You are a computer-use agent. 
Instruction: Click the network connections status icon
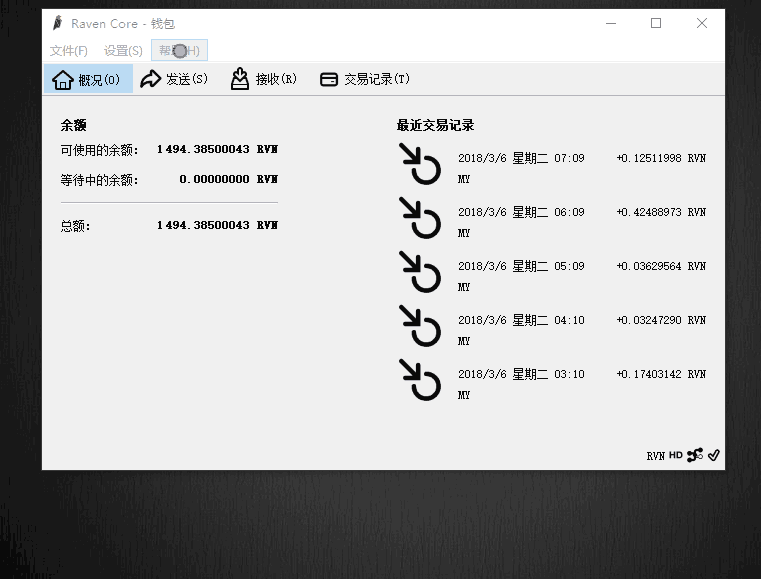coord(695,455)
